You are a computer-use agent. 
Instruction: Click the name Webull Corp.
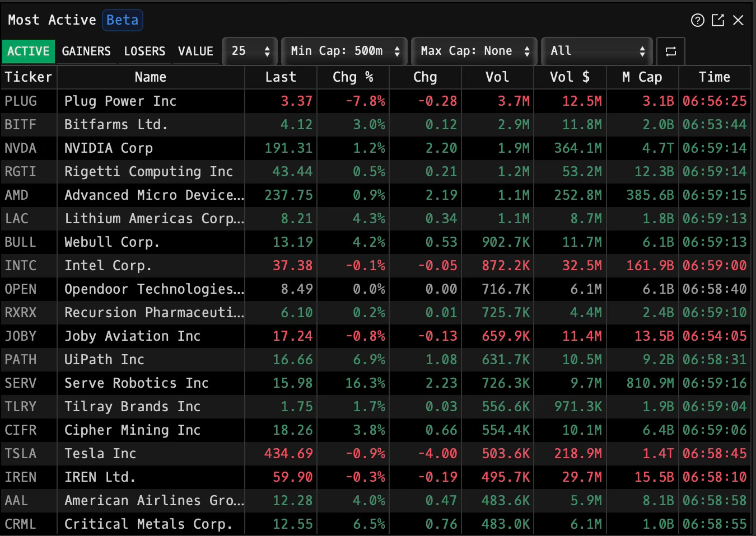click(x=112, y=242)
